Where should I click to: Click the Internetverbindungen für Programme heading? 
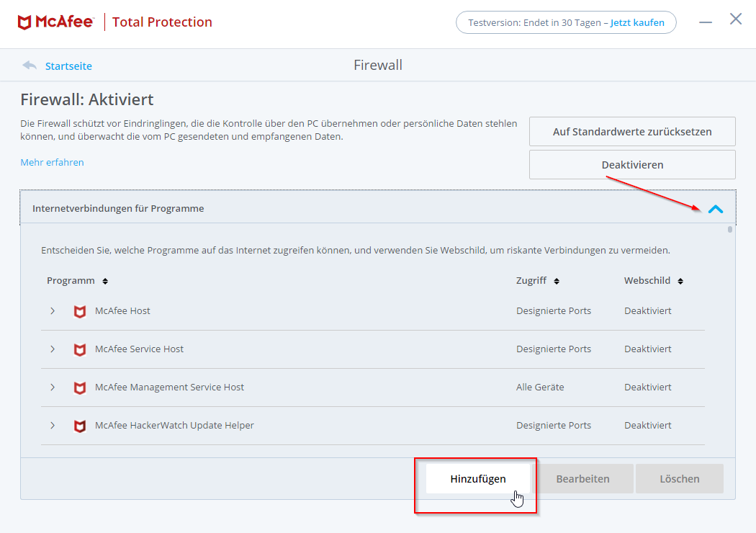pos(118,208)
